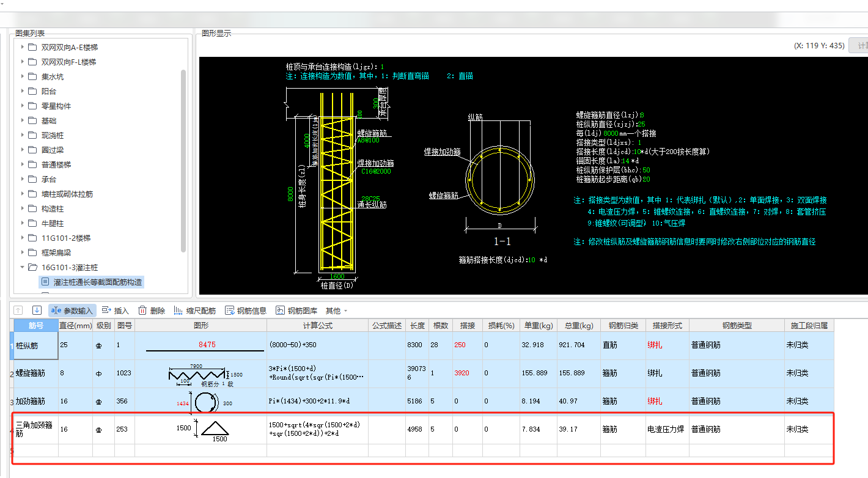Open the 钢筋信息 rebar info tool
The width and height of the screenshot is (868, 478).
click(x=246, y=311)
